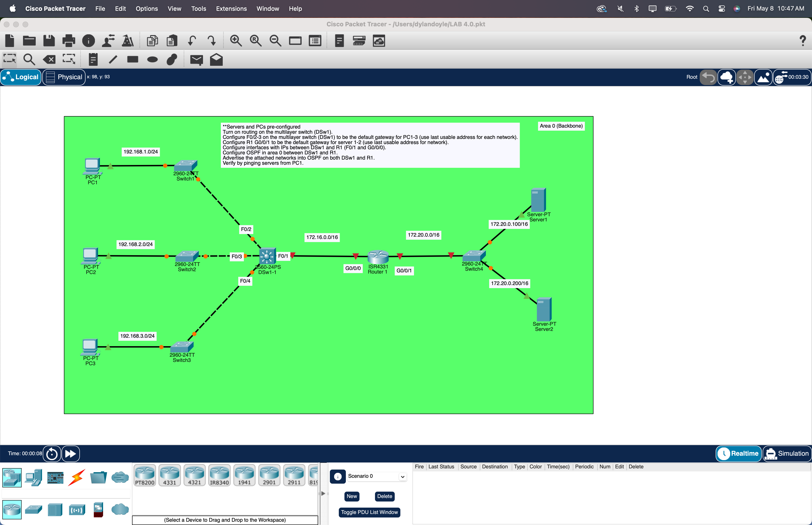
Task: Select the Place Note tool
Action: 93,60
